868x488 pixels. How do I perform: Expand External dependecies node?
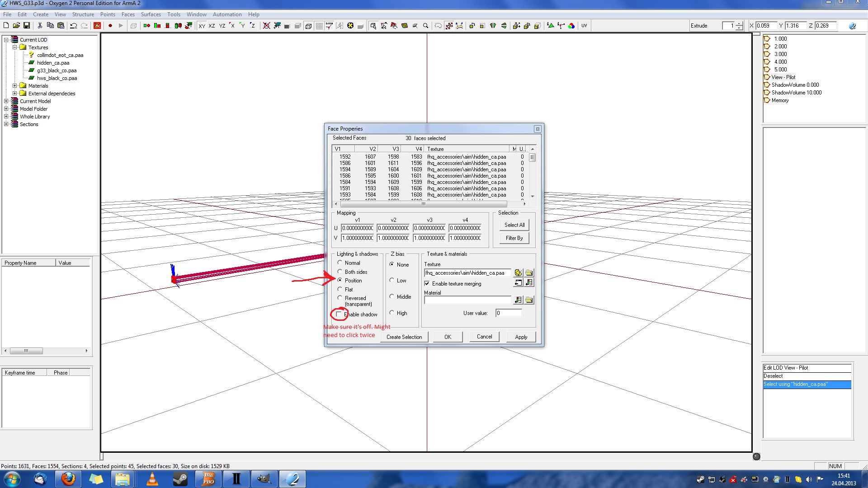coord(15,94)
